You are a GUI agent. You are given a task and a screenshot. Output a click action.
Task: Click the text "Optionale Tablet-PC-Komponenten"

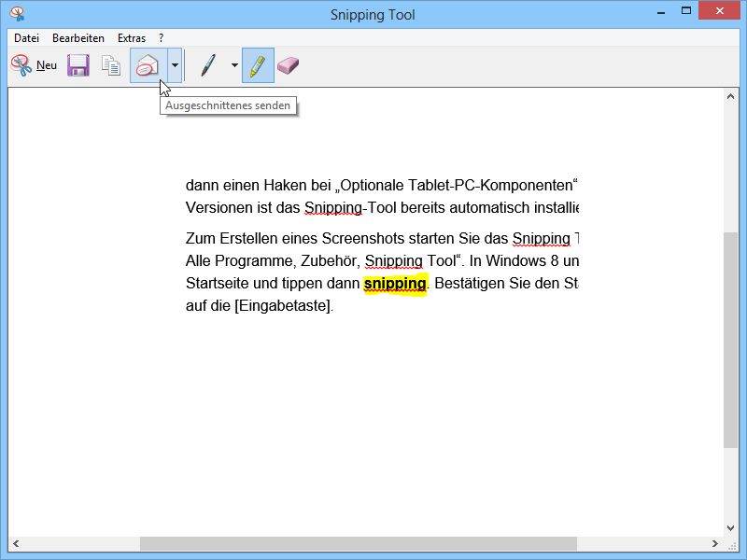tap(457, 185)
